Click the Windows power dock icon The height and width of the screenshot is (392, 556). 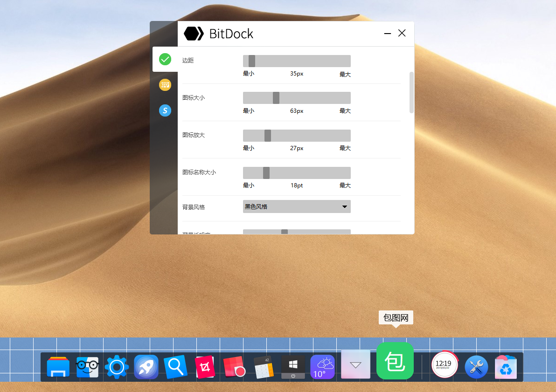click(x=293, y=367)
